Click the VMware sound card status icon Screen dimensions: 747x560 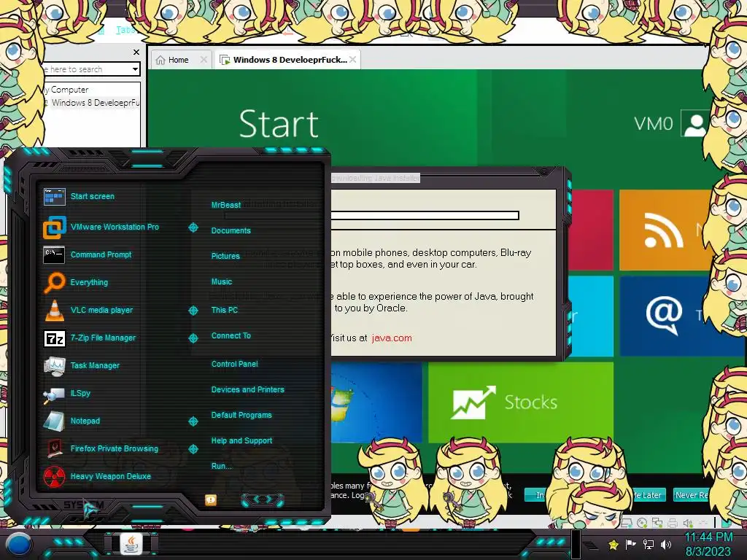click(687, 523)
